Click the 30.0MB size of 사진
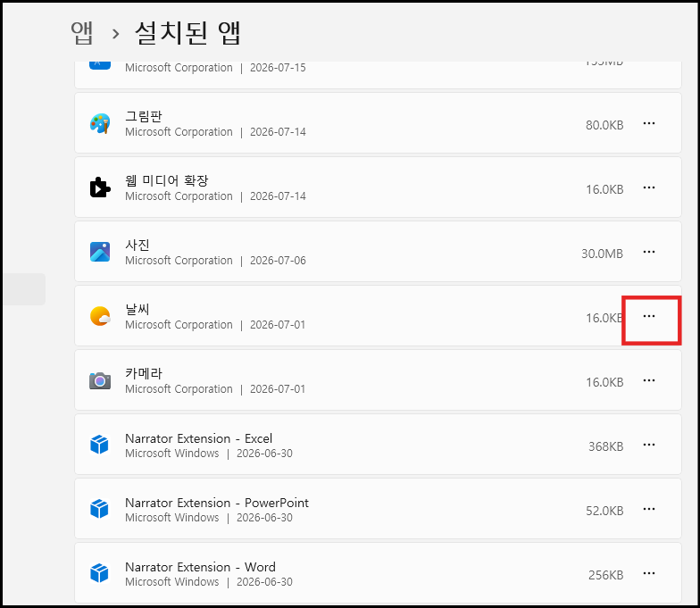 pyautogui.click(x=602, y=254)
